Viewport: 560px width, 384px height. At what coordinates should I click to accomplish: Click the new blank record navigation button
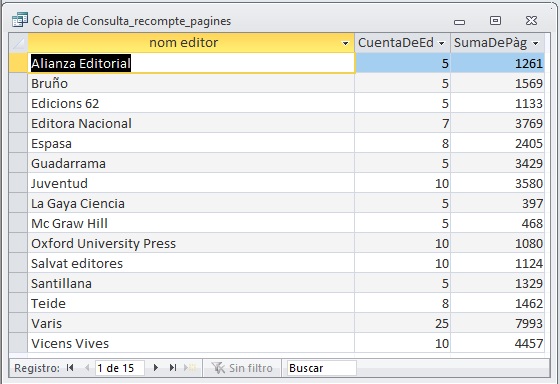(x=190, y=368)
